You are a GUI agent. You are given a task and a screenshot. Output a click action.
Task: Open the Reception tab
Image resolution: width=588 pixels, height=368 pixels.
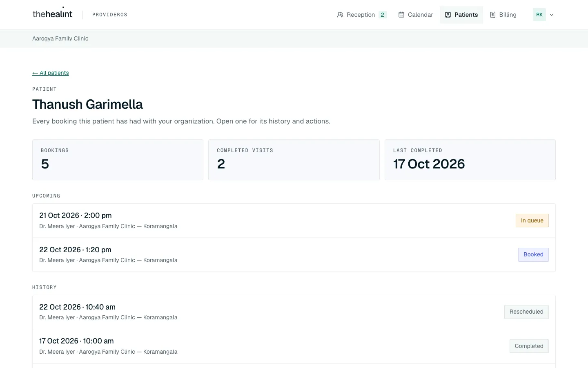[362, 15]
